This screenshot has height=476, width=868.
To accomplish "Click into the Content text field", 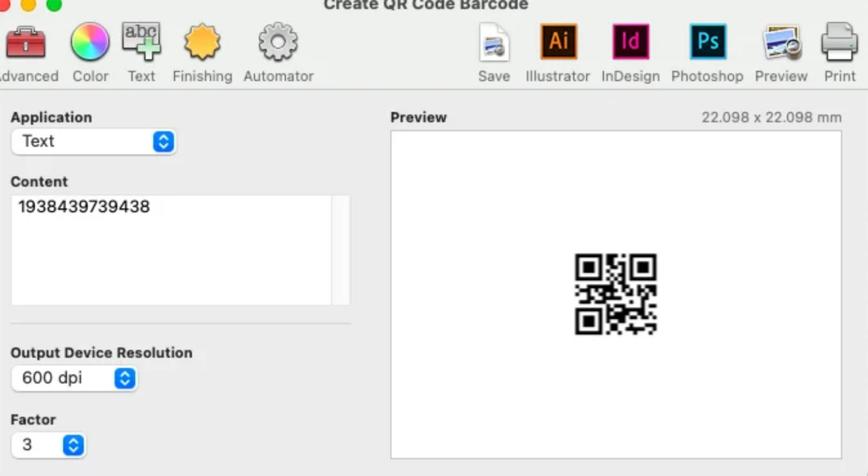I will pos(171,249).
